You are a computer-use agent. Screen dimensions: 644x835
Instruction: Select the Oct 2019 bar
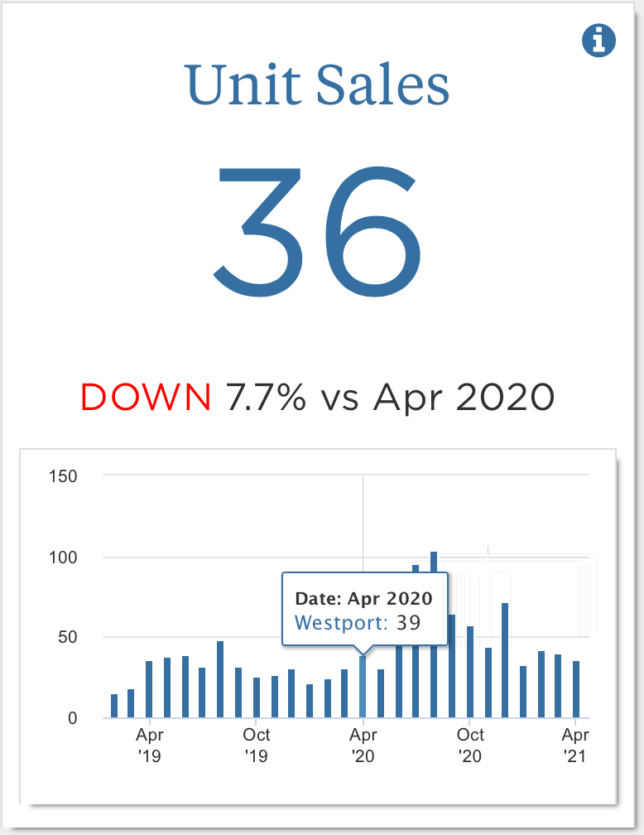click(257, 697)
